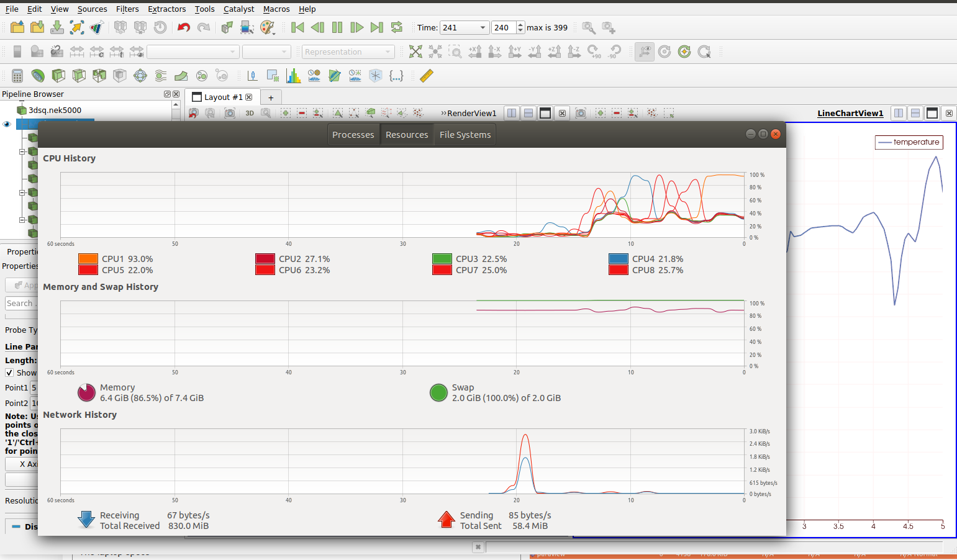Viewport: 957px width, 560px height.
Task: Step to previous frame in ParaView
Action: pyautogui.click(x=317, y=27)
